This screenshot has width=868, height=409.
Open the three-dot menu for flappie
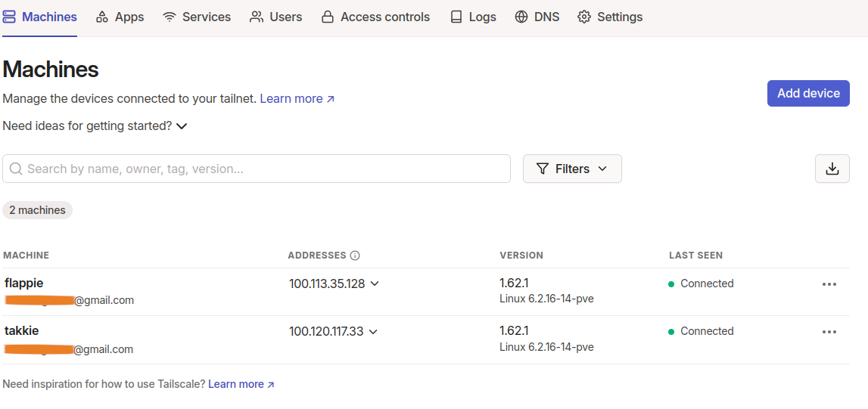829,284
